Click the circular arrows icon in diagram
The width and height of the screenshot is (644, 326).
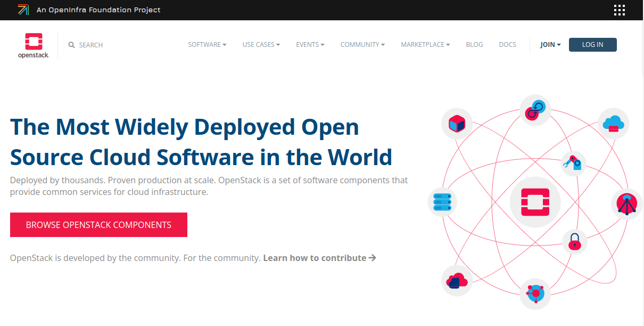[x=535, y=110]
